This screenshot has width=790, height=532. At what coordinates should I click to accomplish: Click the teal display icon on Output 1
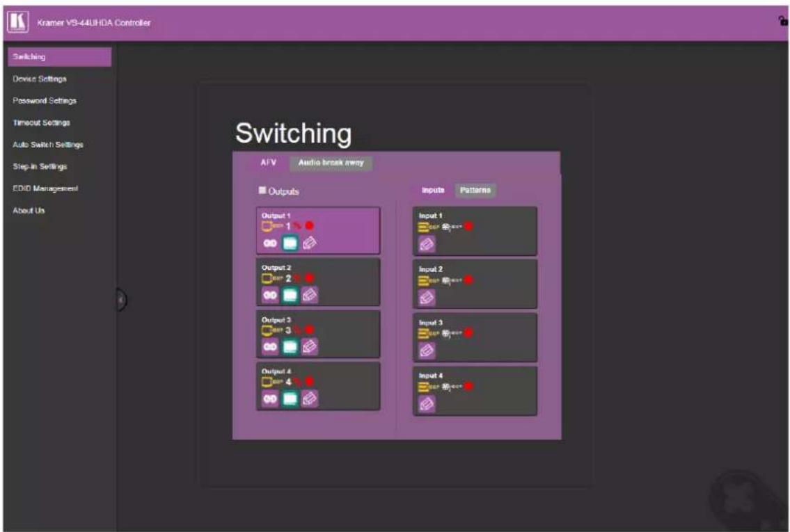[290, 243]
